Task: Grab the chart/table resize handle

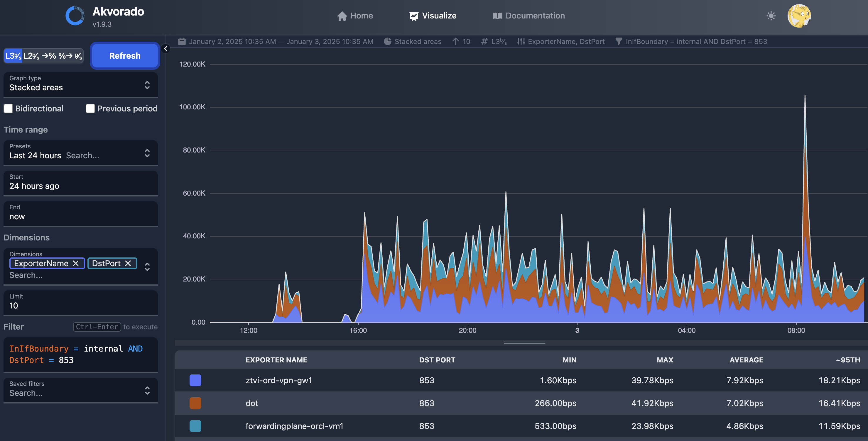Action: pyautogui.click(x=524, y=343)
